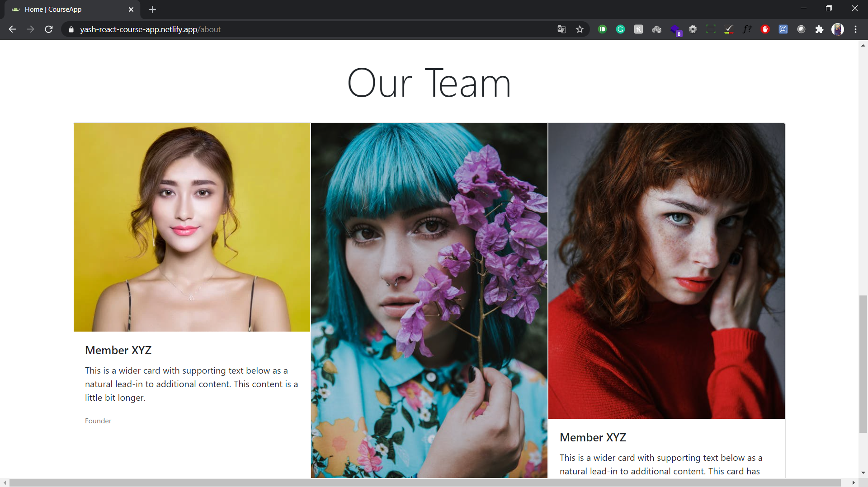
Task: Switch to the Home CourseApp tab
Action: (x=68, y=9)
